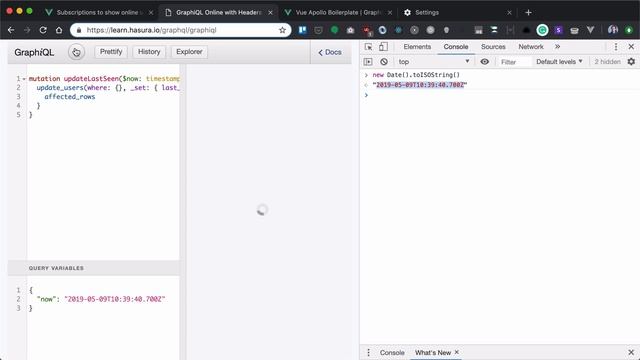Activate the DevTools element inspector icon
This screenshot has width=640, height=360.
coord(368,47)
